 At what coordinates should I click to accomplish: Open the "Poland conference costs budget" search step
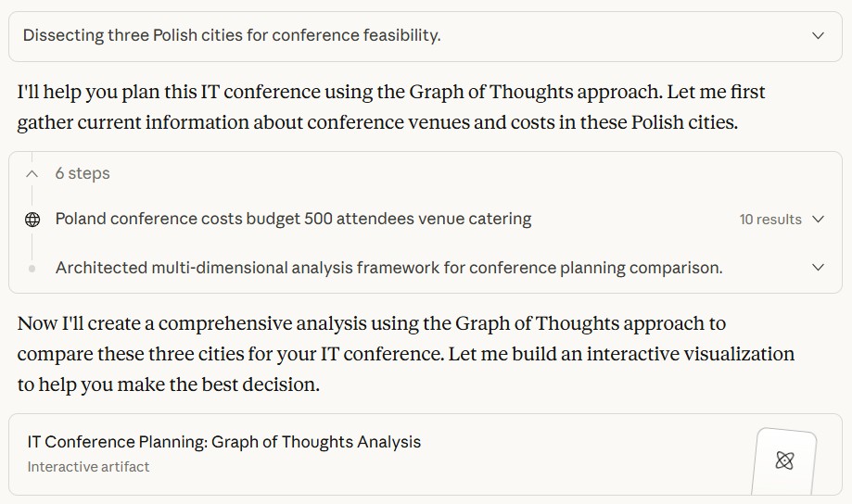pos(293,220)
